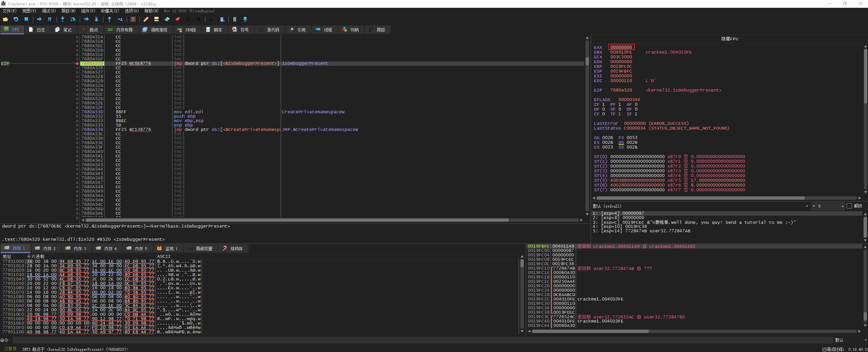Open the calculator tool icon

[235, 19]
